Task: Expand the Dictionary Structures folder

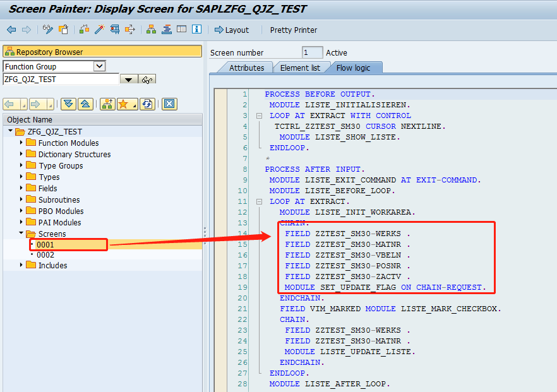Action: [x=21, y=154]
